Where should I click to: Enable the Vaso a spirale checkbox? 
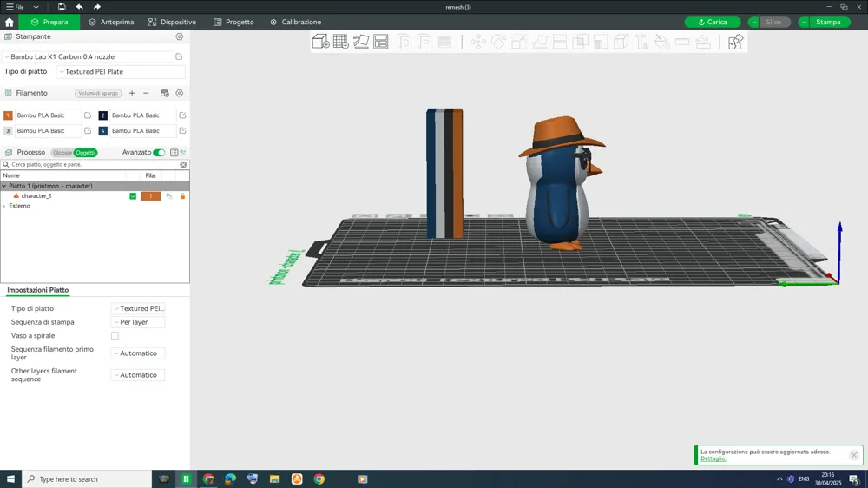click(x=115, y=336)
